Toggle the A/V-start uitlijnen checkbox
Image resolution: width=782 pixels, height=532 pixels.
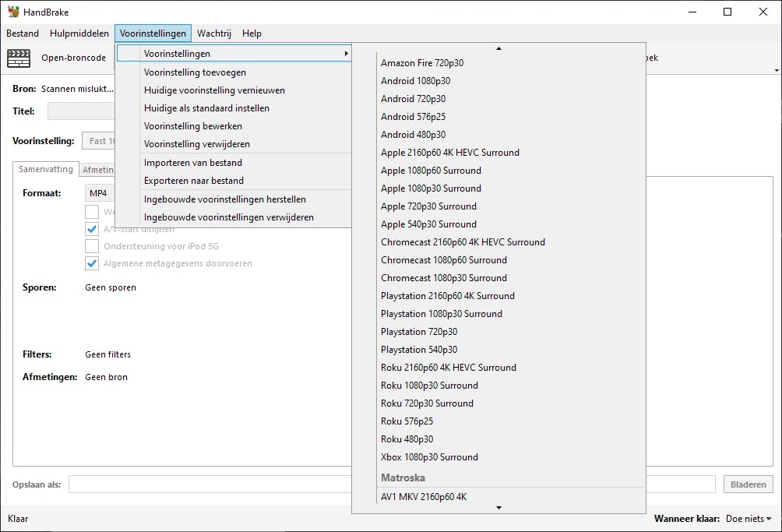[92, 229]
